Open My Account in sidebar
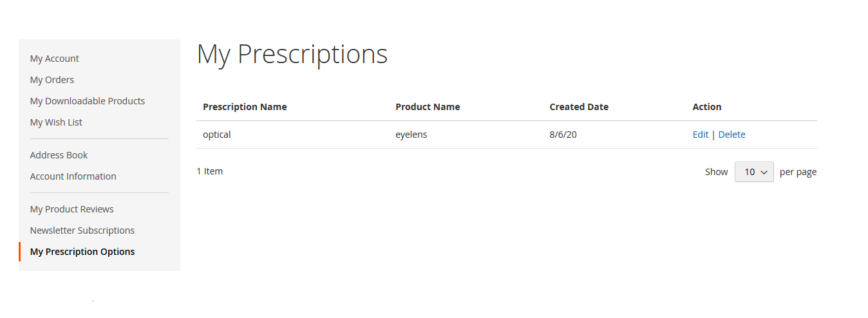The width and height of the screenshot is (868, 318). (x=55, y=59)
